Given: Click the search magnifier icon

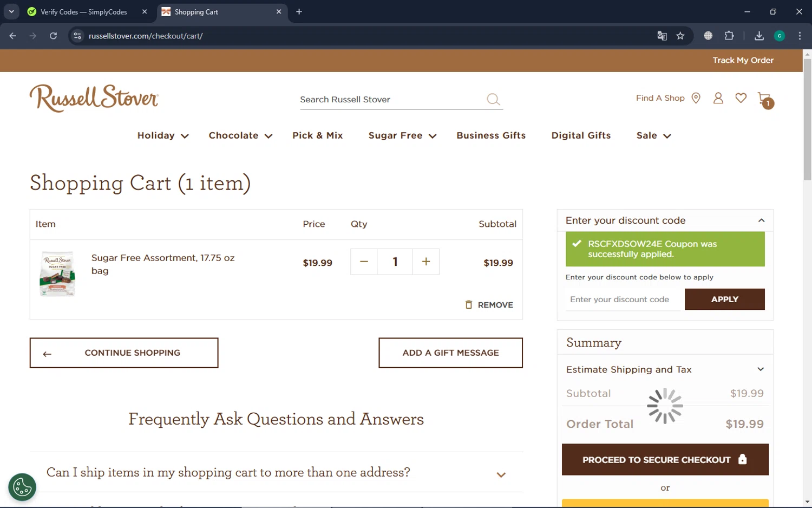Looking at the screenshot, I should coord(493,99).
